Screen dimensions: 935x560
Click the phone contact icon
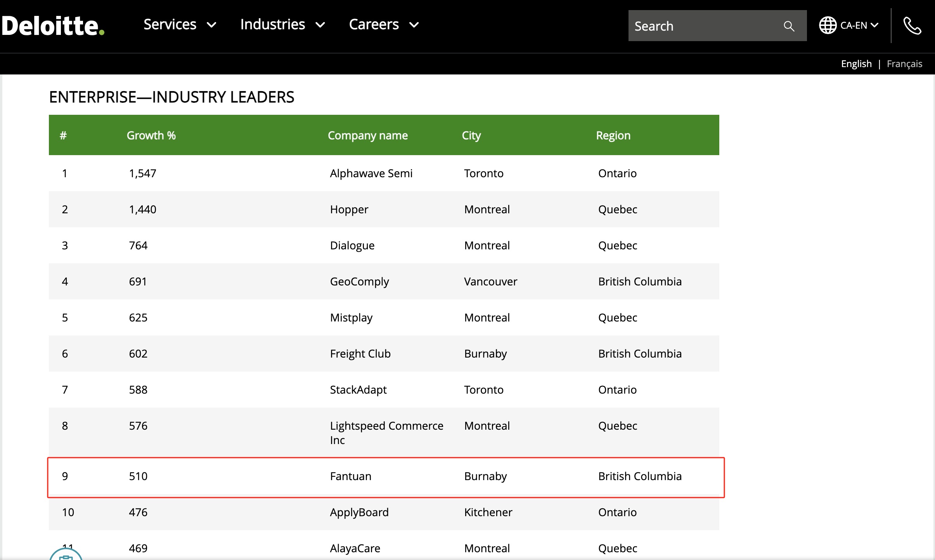click(912, 26)
